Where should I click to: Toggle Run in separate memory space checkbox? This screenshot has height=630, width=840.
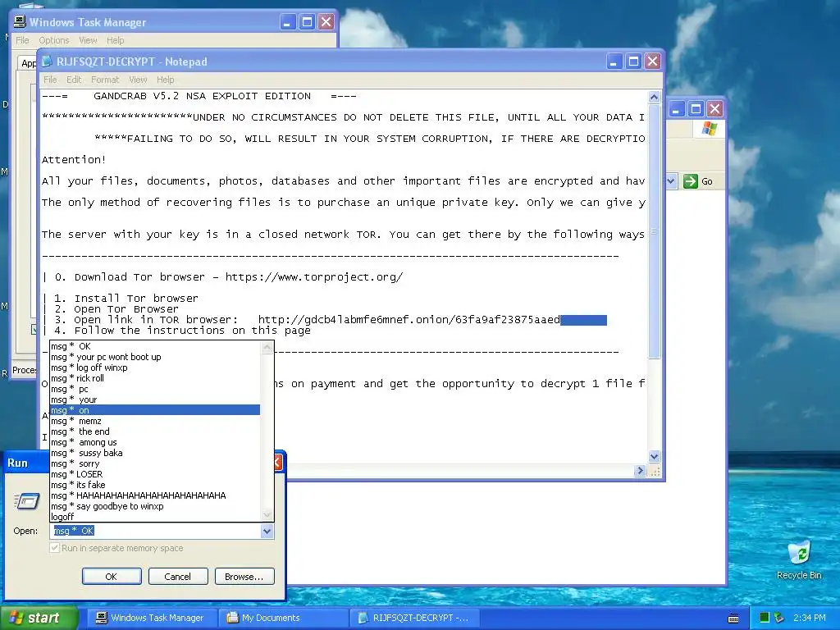pyautogui.click(x=54, y=547)
